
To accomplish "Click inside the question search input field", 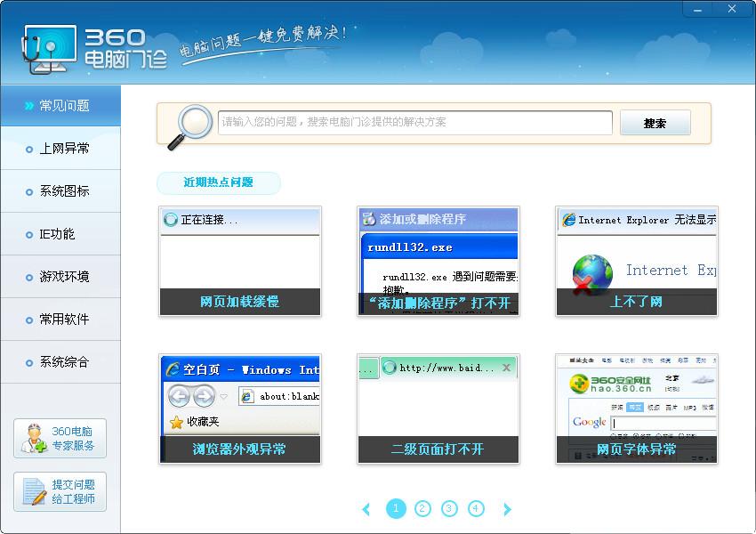I will click(x=414, y=122).
